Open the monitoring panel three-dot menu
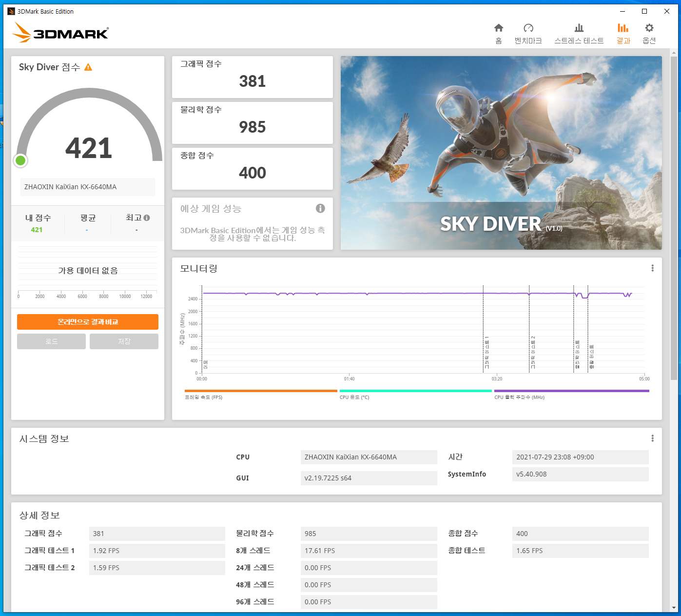This screenshot has width=681, height=616. (652, 268)
